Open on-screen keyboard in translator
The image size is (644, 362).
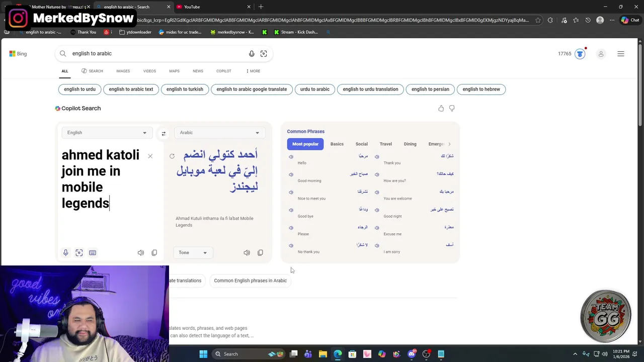[93, 252]
